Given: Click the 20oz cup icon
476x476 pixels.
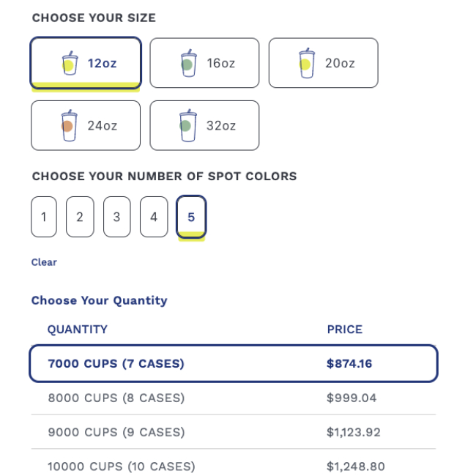Looking at the screenshot, I should [x=307, y=63].
